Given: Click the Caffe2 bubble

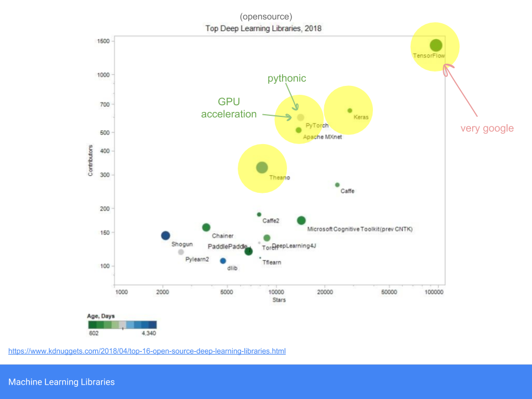Looking at the screenshot, I should (x=258, y=214).
